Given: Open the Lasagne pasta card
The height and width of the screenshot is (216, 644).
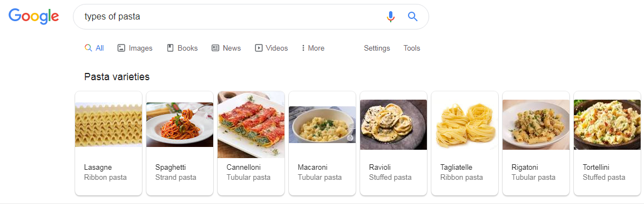Looking at the screenshot, I should [x=109, y=143].
